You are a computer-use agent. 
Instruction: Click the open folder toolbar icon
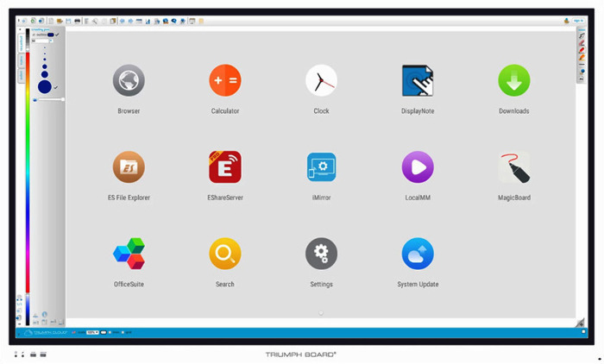point(60,21)
